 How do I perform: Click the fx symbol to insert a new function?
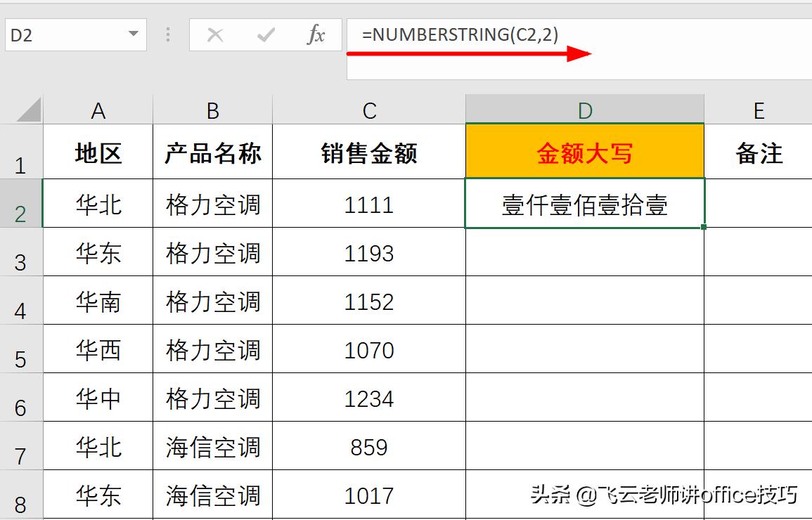pyautogui.click(x=316, y=34)
